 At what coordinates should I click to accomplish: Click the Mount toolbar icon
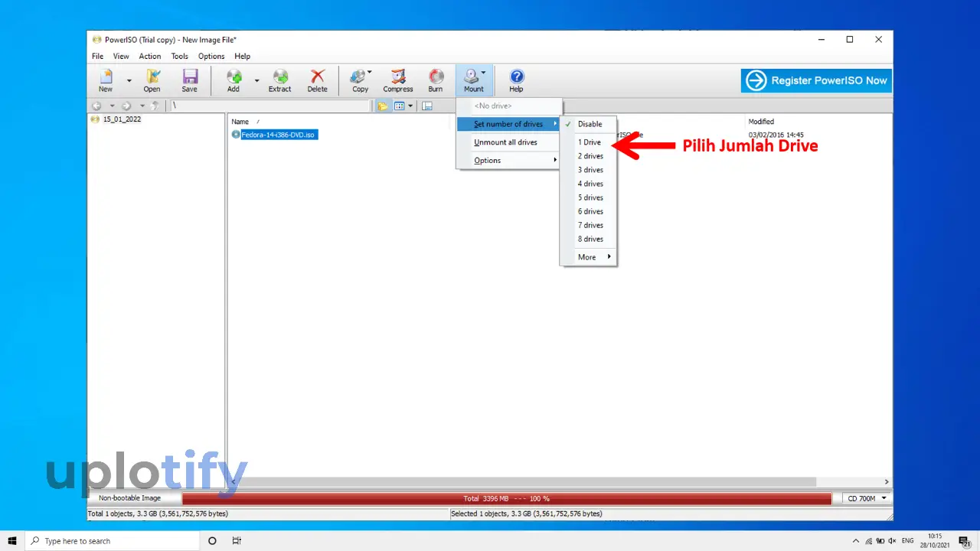pos(473,80)
